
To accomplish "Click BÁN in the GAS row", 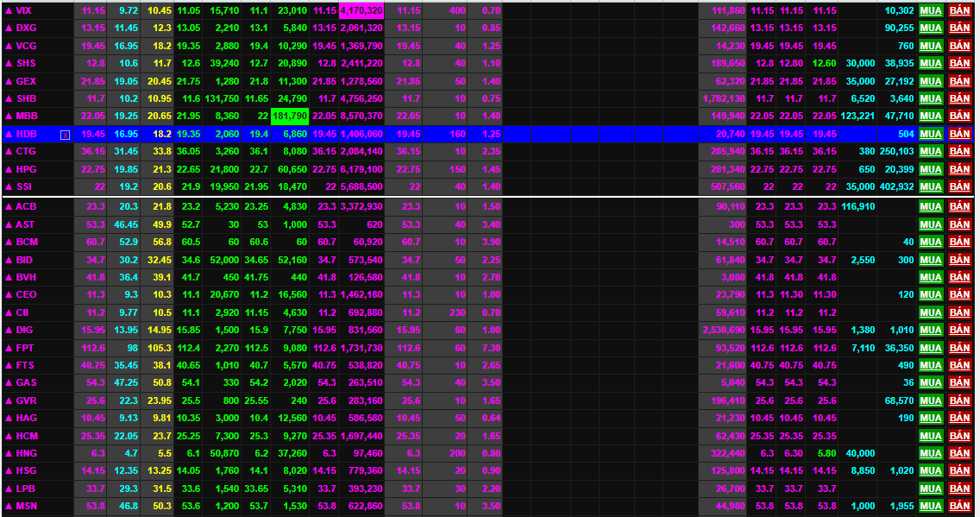I will tap(959, 383).
